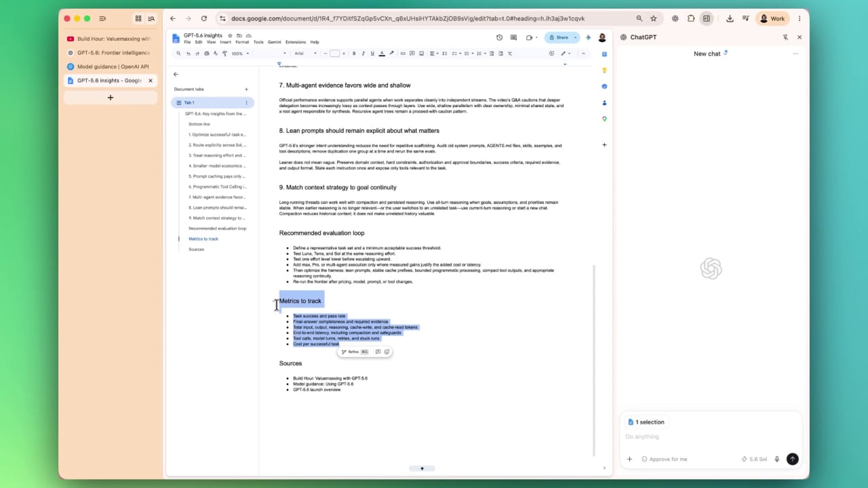This screenshot has height=488, width=868.
Task: Open the Insert menu
Action: click(226, 42)
